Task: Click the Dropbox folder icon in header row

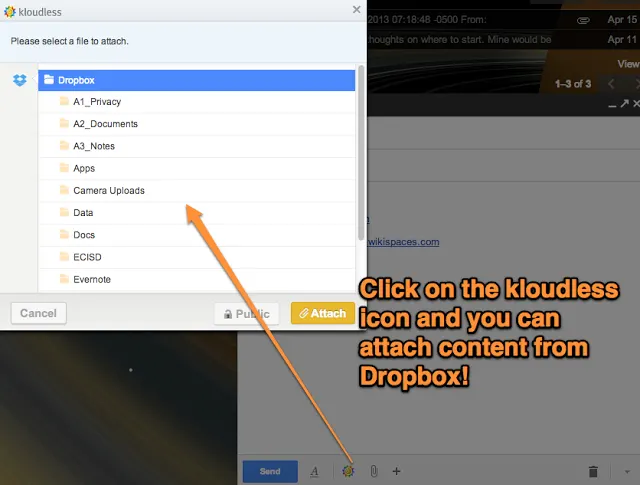Action: click(x=49, y=79)
